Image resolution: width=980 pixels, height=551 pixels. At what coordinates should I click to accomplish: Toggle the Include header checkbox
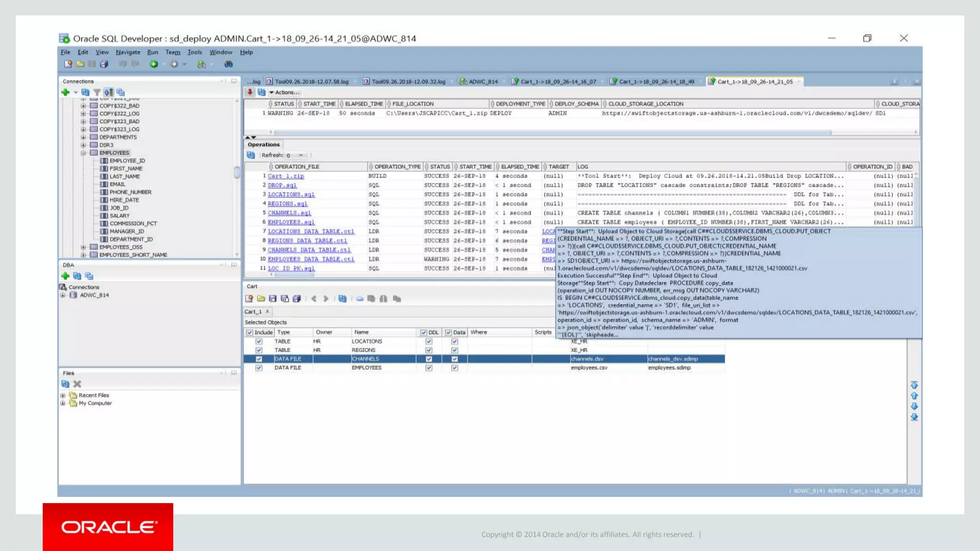249,332
